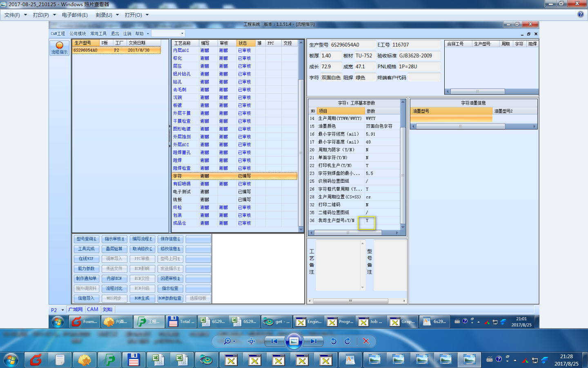Open the 常用工具 menu in the pictured app
Viewport: 588px width, 368px height.
click(98, 34)
